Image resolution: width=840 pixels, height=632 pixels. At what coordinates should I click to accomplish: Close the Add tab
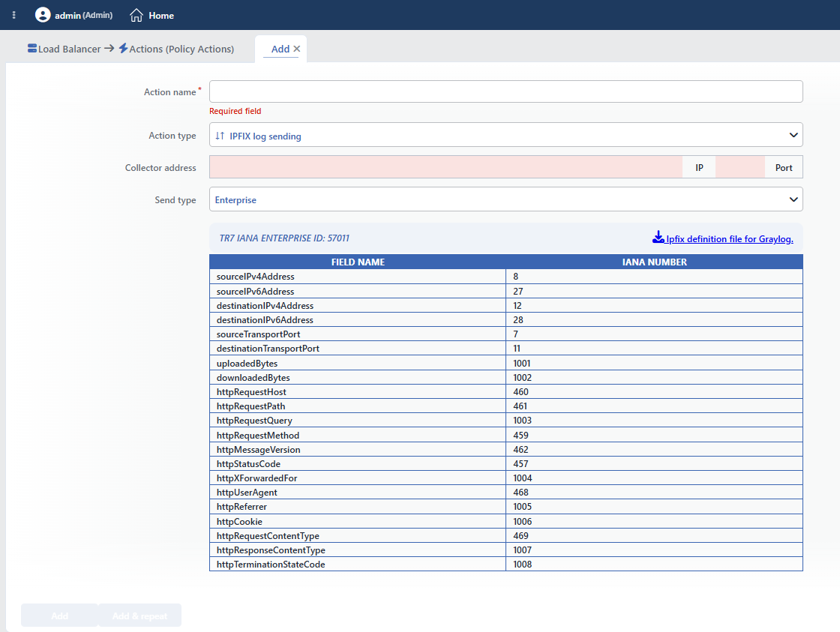[297, 49]
